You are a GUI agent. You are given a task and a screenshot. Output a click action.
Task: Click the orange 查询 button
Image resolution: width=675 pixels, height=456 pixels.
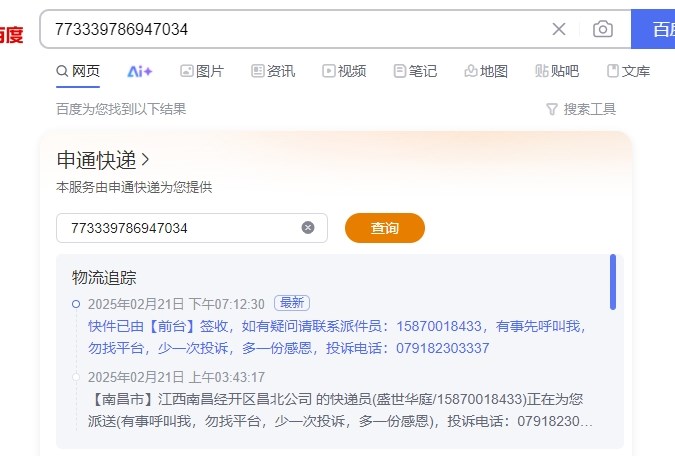click(x=385, y=228)
